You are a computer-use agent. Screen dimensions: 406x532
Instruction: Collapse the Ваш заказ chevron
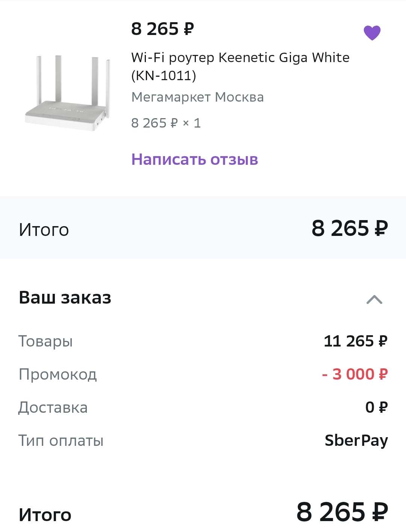374,299
